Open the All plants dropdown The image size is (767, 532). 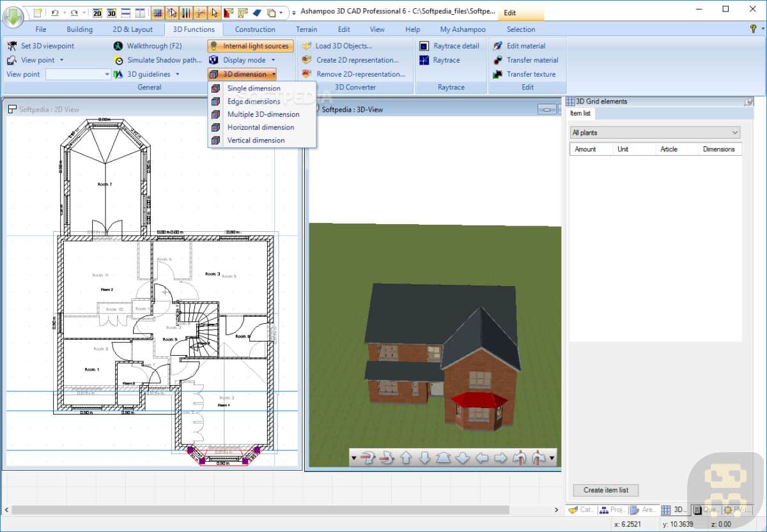(x=655, y=133)
